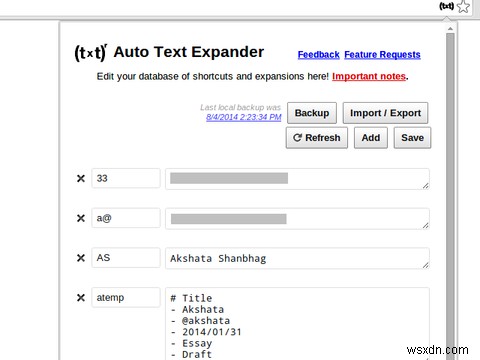Edit the 33 shortcut field
The image size is (480, 360).
126,178
